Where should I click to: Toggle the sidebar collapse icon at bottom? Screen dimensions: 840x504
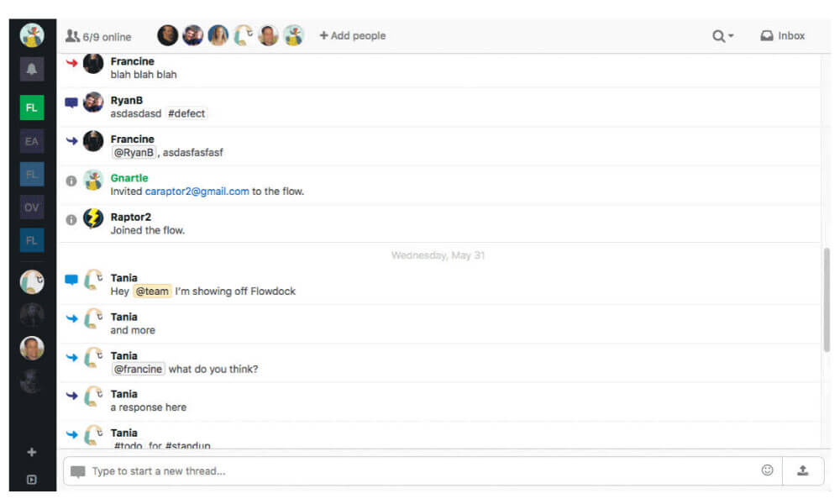[32, 480]
